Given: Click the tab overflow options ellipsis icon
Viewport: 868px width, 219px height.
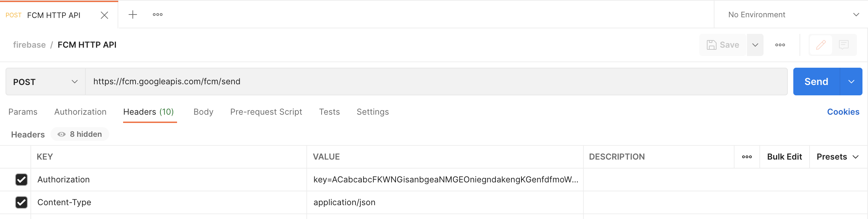Looking at the screenshot, I should pyautogui.click(x=158, y=15).
